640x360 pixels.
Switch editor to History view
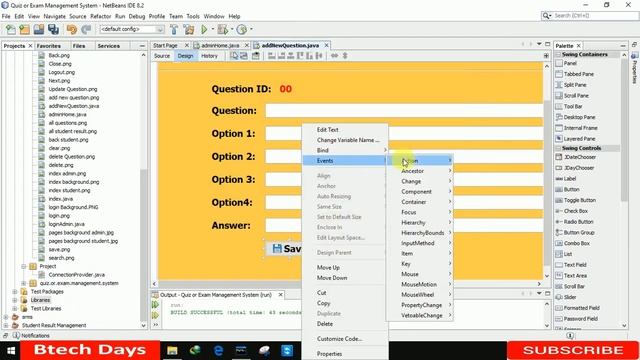tap(209, 56)
